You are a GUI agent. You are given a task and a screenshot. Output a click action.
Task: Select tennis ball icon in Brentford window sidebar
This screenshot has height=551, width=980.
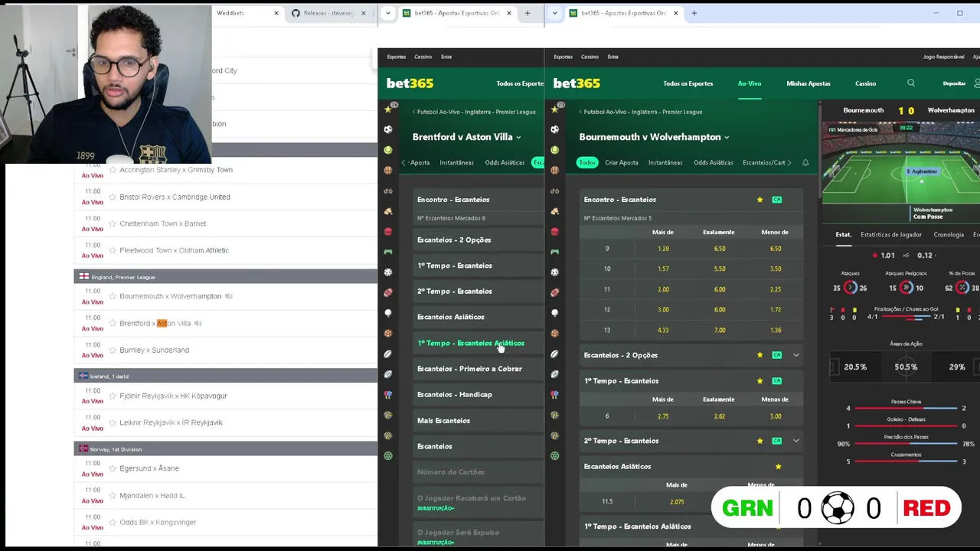point(388,150)
